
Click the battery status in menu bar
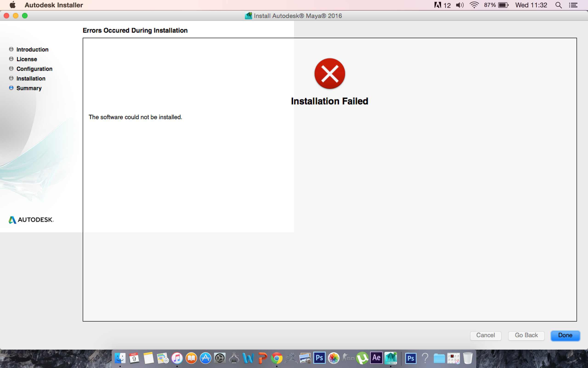coord(496,5)
